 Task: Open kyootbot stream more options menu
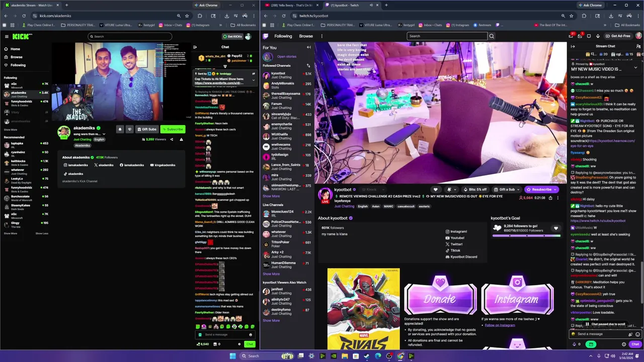tap(557, 198)
